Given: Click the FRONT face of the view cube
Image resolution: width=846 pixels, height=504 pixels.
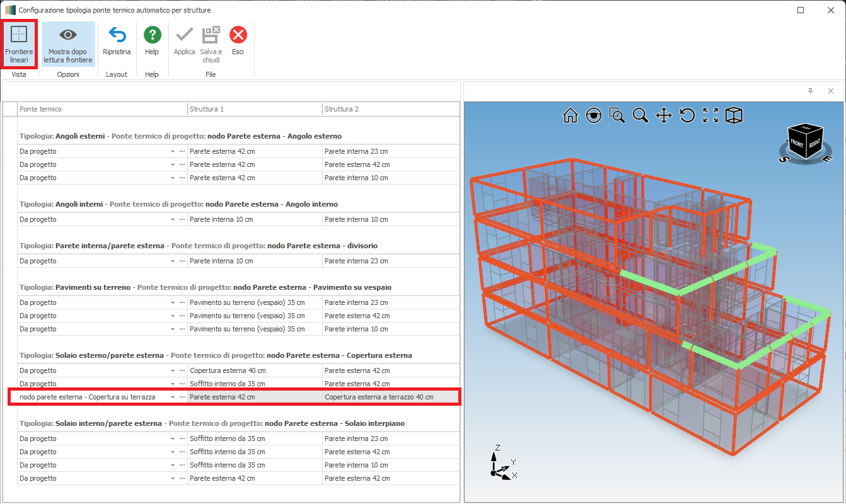Looking at the screenshot, I should tap(798, 142).
